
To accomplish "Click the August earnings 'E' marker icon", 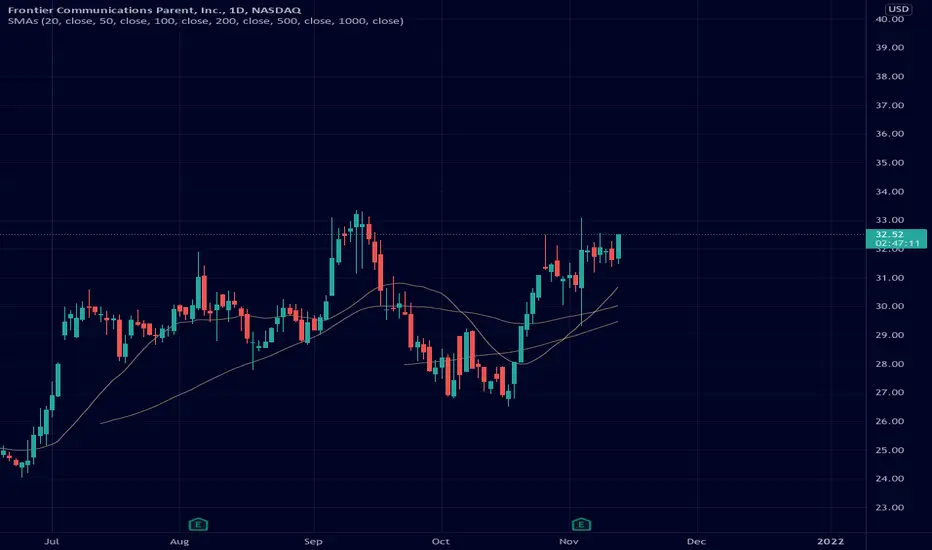I will click(198, 524).
